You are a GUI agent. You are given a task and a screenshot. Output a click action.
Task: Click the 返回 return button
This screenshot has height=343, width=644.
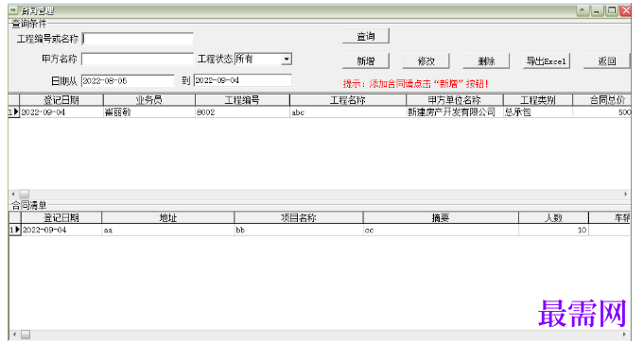point(606,61)
